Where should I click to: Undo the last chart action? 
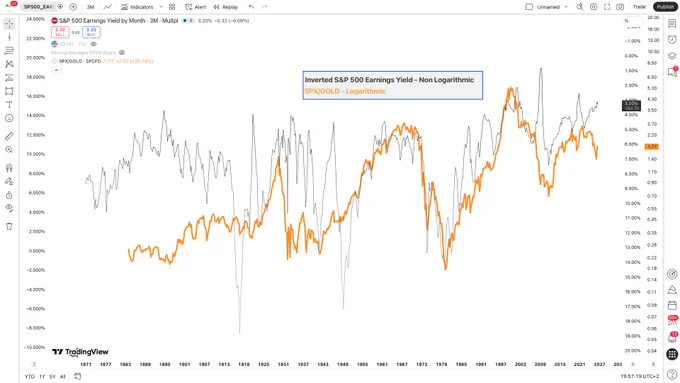click(x=252, y=7)
